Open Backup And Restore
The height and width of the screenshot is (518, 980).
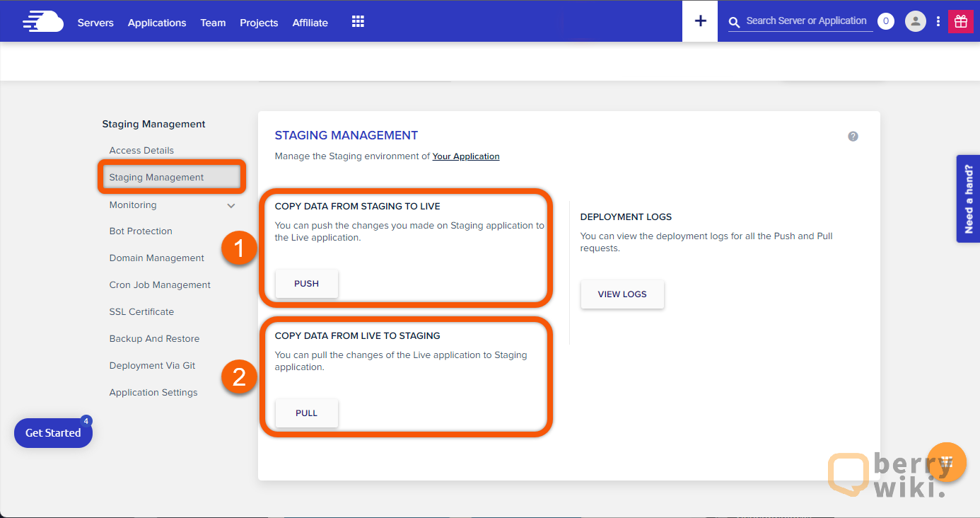154,338
